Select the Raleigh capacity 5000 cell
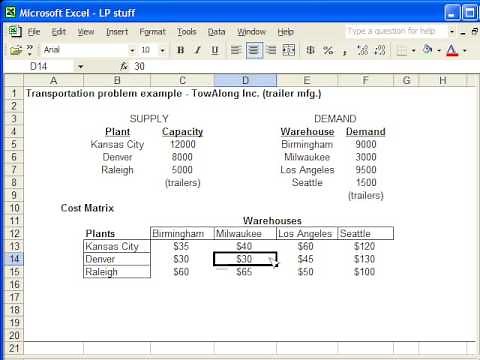The image size is (480, 360). click(182, 170)
